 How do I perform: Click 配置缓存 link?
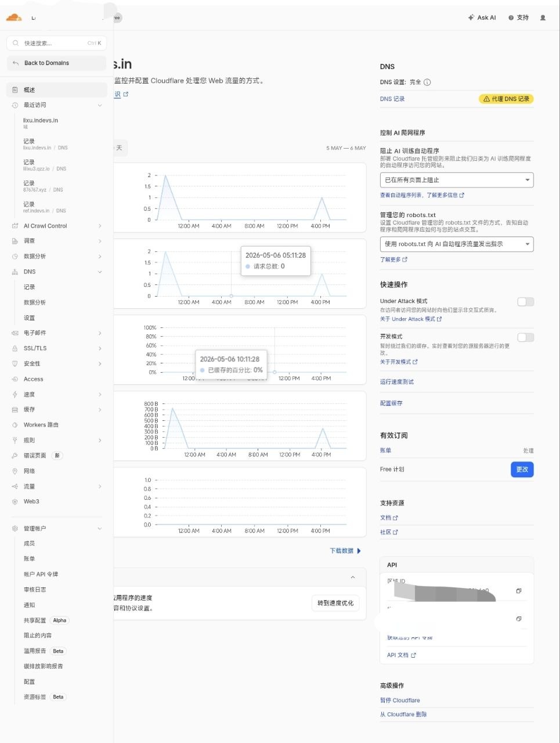pyautogui.click(x=391, y=403)
